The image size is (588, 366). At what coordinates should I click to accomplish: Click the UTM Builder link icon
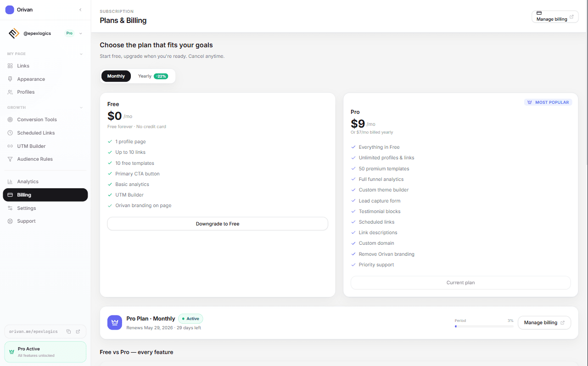(10, 146)
